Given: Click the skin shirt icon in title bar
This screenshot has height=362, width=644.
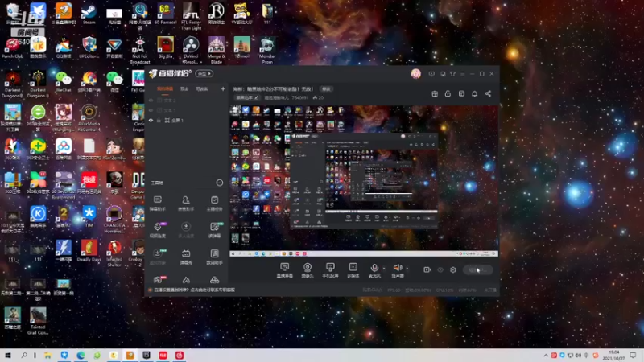Looking at the screenshot, I should point(452,74).
